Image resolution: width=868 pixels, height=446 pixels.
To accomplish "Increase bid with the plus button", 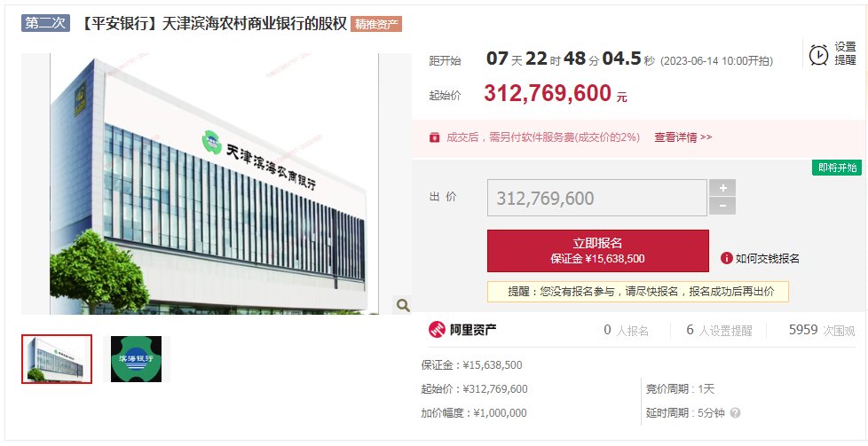I will click(722, 188).
